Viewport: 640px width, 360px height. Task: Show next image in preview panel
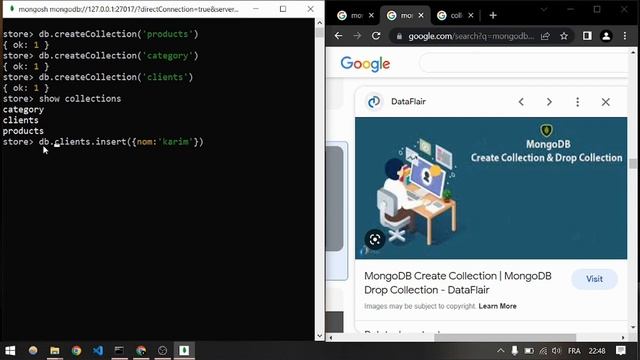(549, 102)
